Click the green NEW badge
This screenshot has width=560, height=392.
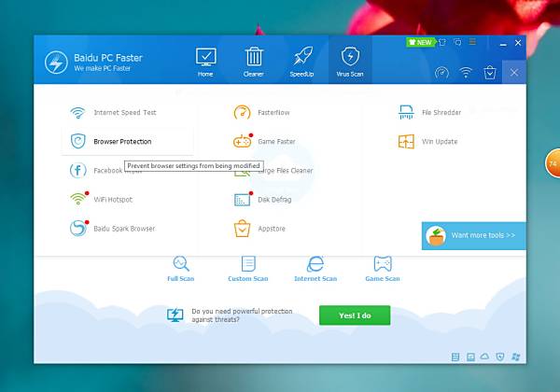(x=420, y=42)
